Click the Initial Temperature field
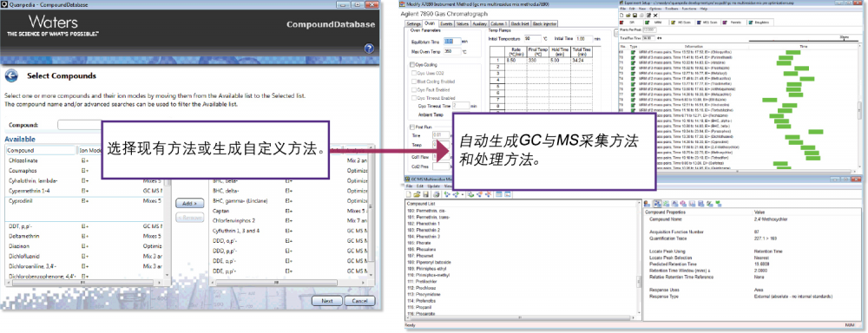 pos(532,39)
